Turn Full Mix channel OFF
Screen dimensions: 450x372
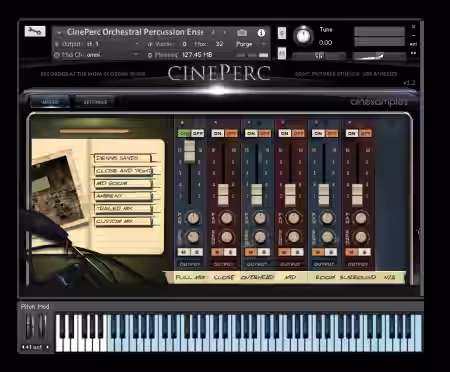tap(198, 133)
